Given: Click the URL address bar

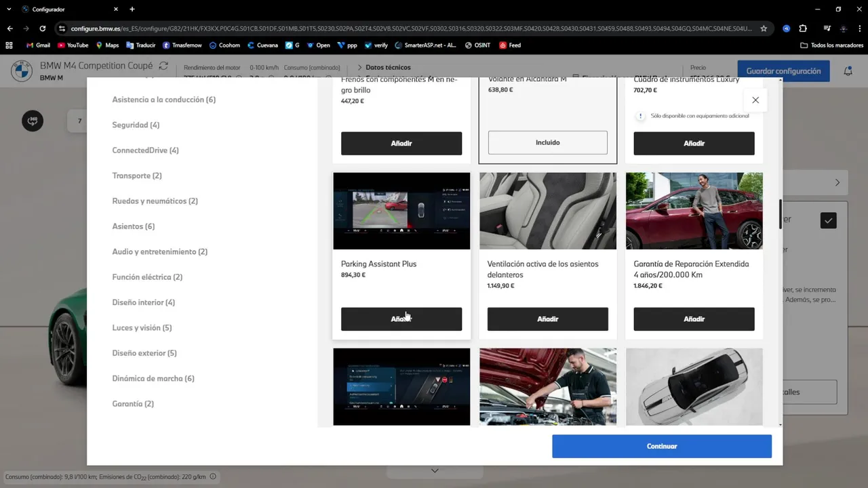Looking at the screenshot, I should click(x=411, y=28).
